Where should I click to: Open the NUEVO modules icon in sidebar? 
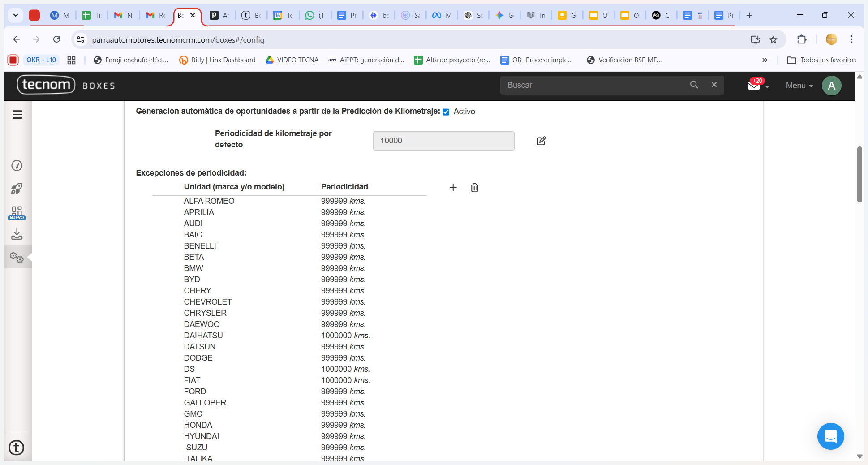[17, 212]
